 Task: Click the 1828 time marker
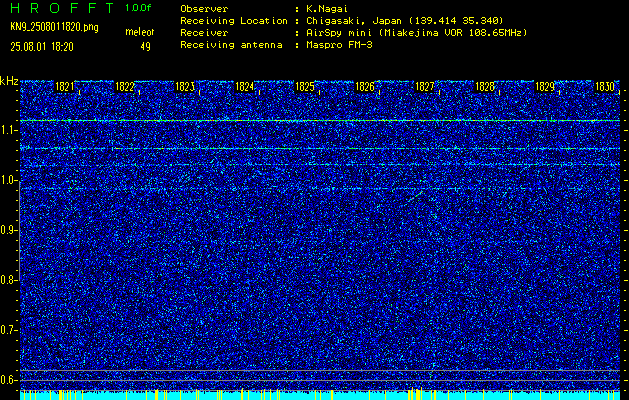pos(485,87)
